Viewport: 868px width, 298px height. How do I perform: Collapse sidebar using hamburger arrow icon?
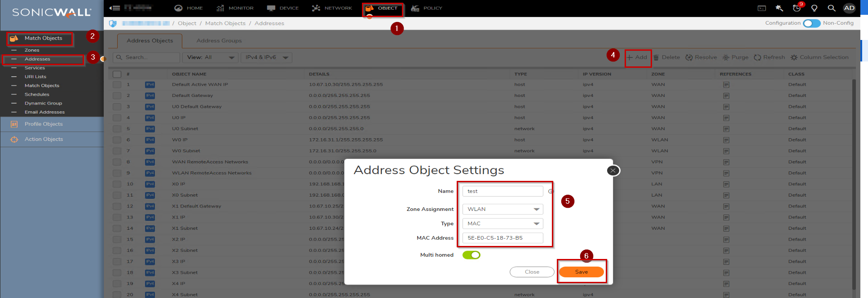[x=115, y=8]
